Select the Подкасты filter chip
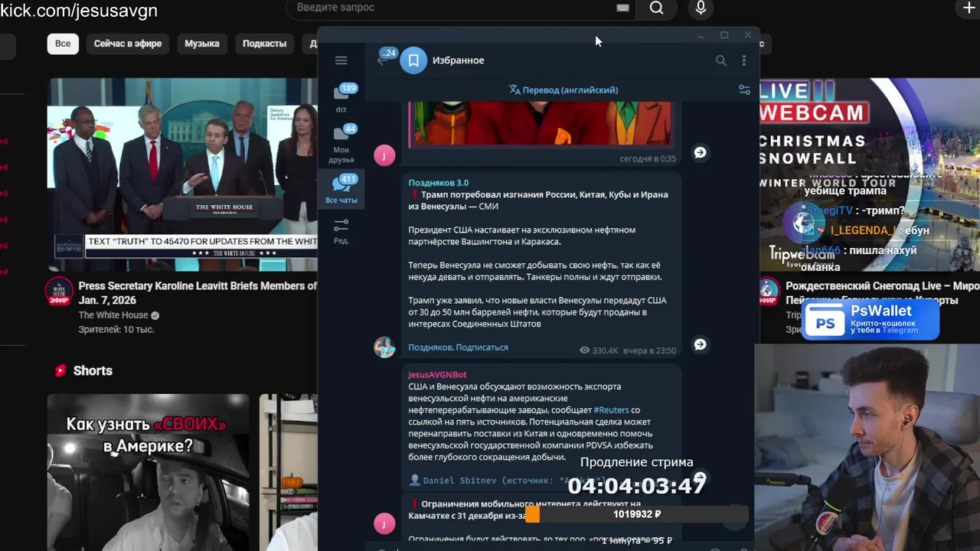Image resolution: width=980 pixels, height=551 pixels. point(264,44)
